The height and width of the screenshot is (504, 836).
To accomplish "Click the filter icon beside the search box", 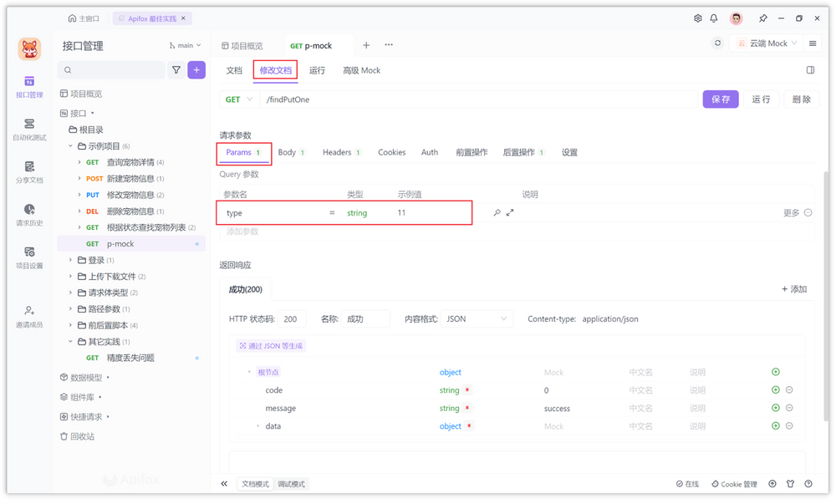I will (x=176, y=69).
